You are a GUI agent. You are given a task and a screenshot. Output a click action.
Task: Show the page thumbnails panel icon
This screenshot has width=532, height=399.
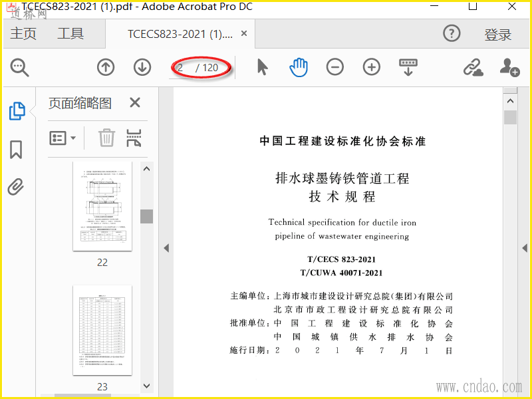point(17,111)
